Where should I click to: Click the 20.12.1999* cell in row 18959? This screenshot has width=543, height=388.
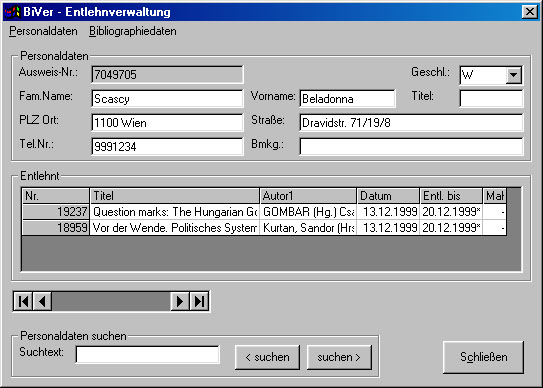click(x=451, y=228)
